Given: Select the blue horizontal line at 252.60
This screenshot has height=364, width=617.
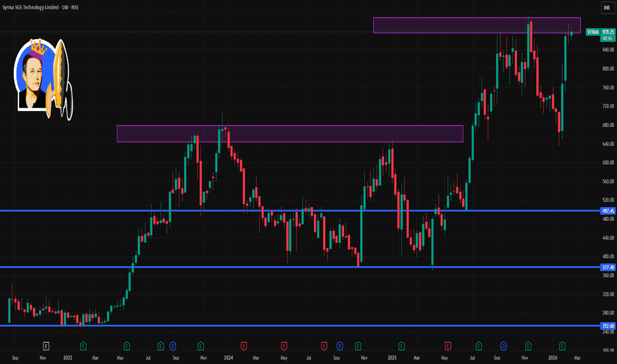Looking at the screenshot, I should coord(299,326).
